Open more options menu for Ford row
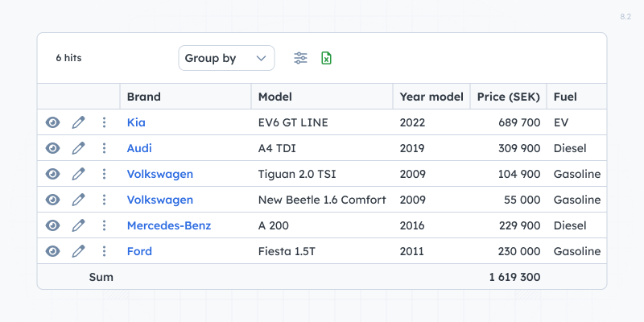Image resolution: width=644 pixels, height=322 pixels. point(105,251)
